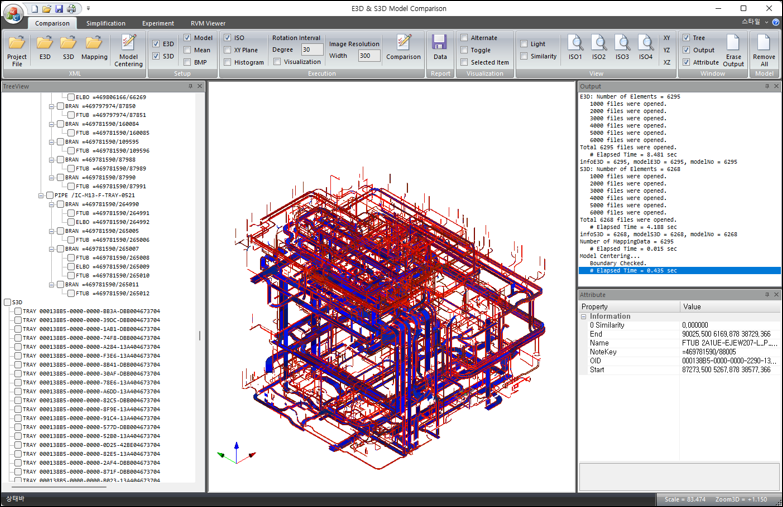Select the XY plane view button
The image size is (783, 507).
(x=667, y=37)
